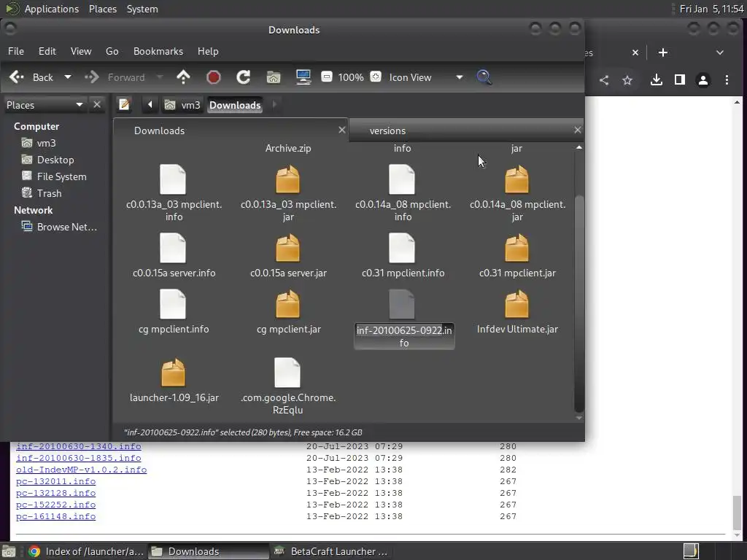Open Applications menu in top panel

click(x=52, y=9)
